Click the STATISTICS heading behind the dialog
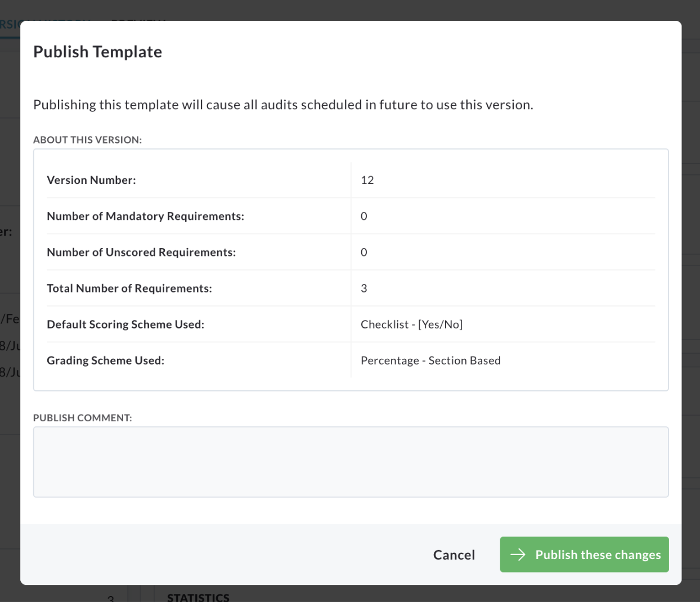Viewport: 700px width, 604px height. [198, 597]
